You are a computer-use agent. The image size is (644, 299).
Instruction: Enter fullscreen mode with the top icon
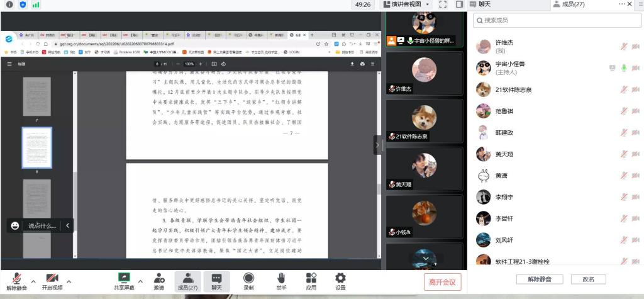click(x=443, y=4)
